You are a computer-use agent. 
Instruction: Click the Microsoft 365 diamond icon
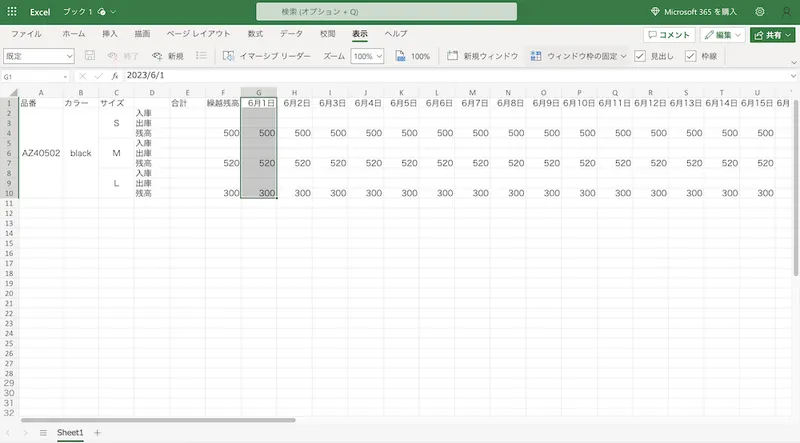(655, 11)
